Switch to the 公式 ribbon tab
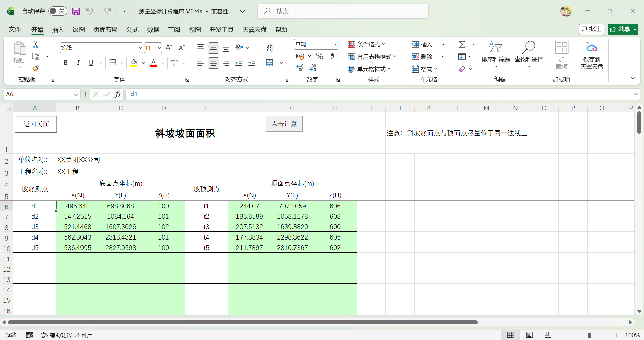644x340 pixels. (x=132, y=30)
